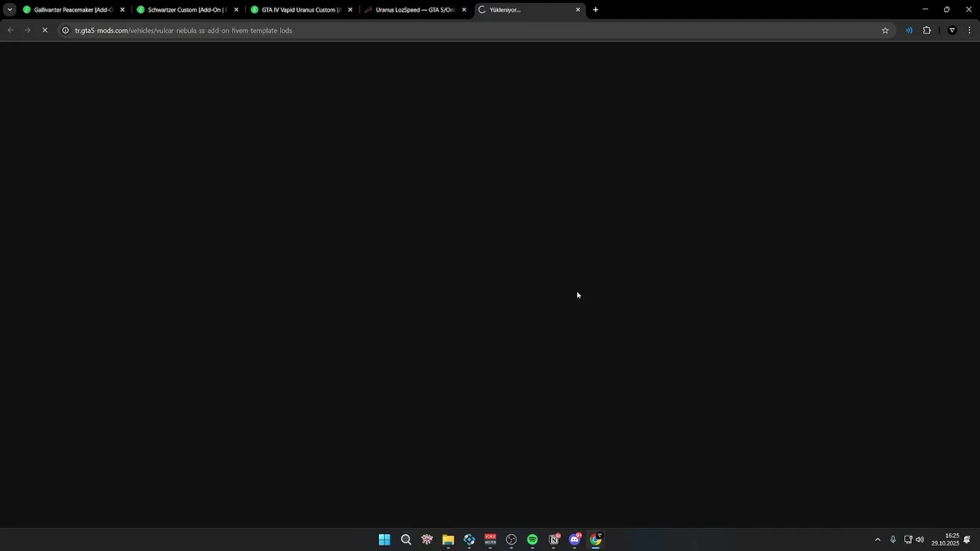Minimize the Chrome window

point(925,9)
